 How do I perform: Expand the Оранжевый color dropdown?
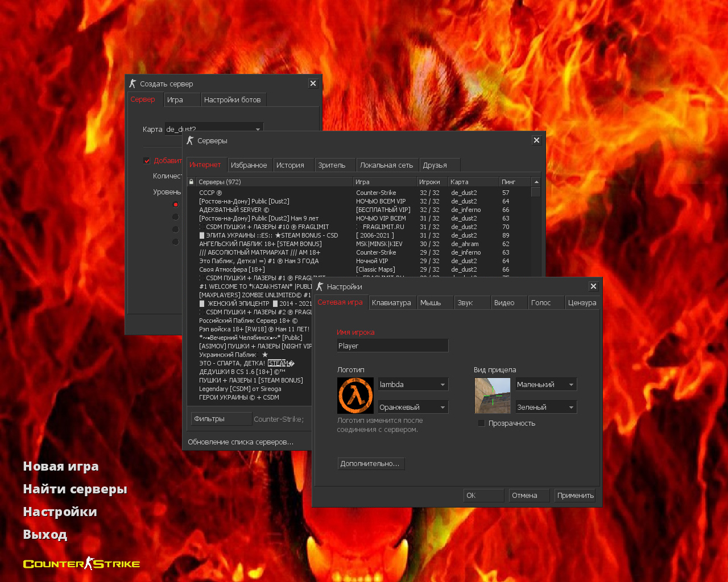pyautogui.click(x=413, y=408)
